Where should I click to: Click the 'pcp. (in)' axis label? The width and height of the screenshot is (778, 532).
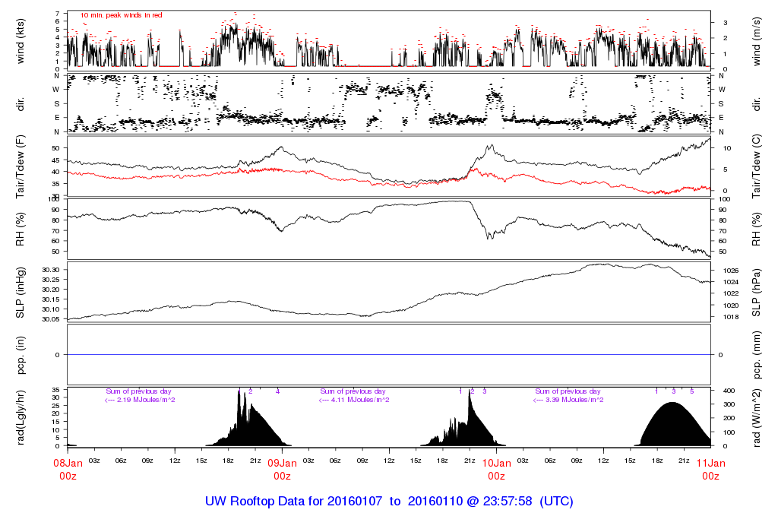[21, 355]
